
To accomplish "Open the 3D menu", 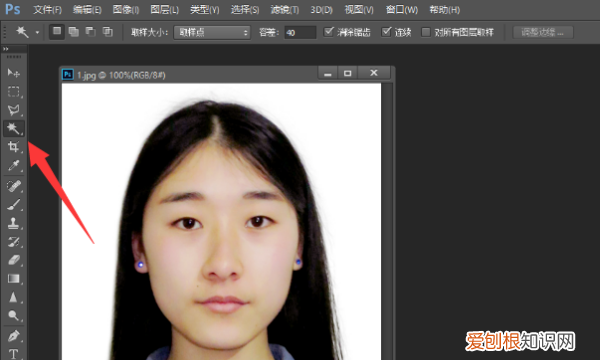I will [321, 10].
